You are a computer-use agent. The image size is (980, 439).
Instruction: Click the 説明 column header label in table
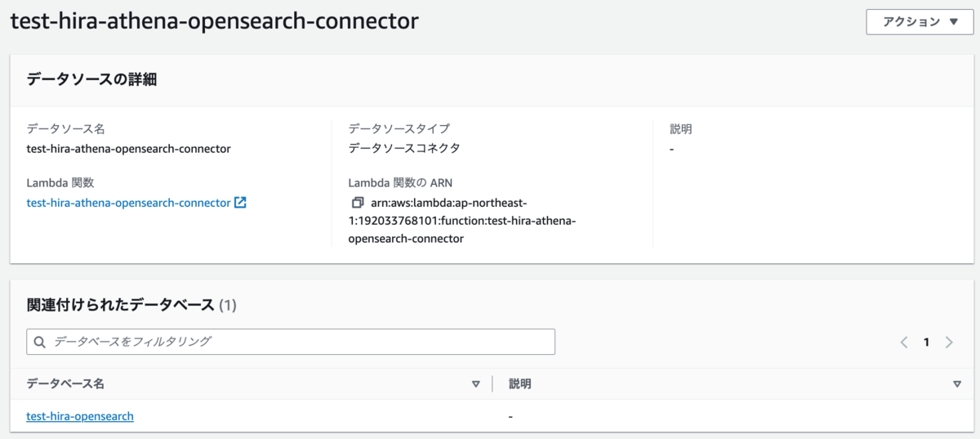point(520,383)
